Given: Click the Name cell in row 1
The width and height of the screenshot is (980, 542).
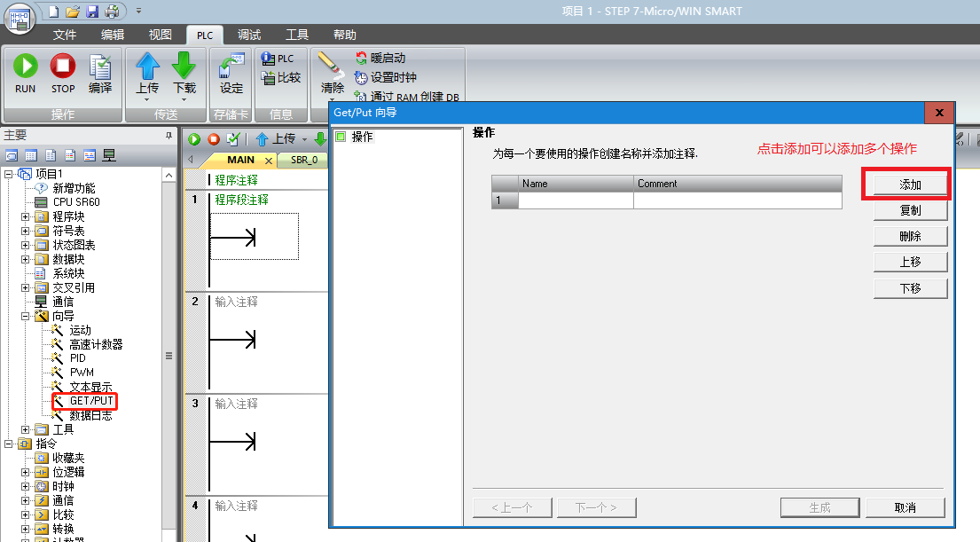Looking at the screenshot, I should coord(576,200).
